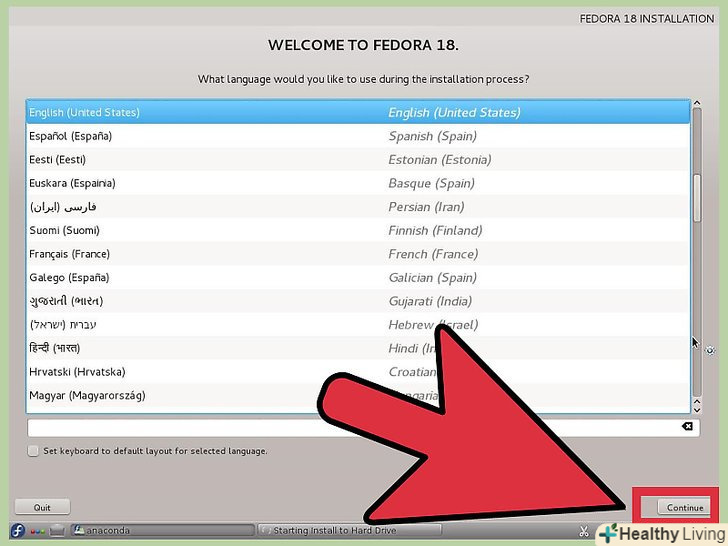The width and height of the screenshot is (728, 546).
Task: Click the show desktop icon in taskbar
Action: 57,530
